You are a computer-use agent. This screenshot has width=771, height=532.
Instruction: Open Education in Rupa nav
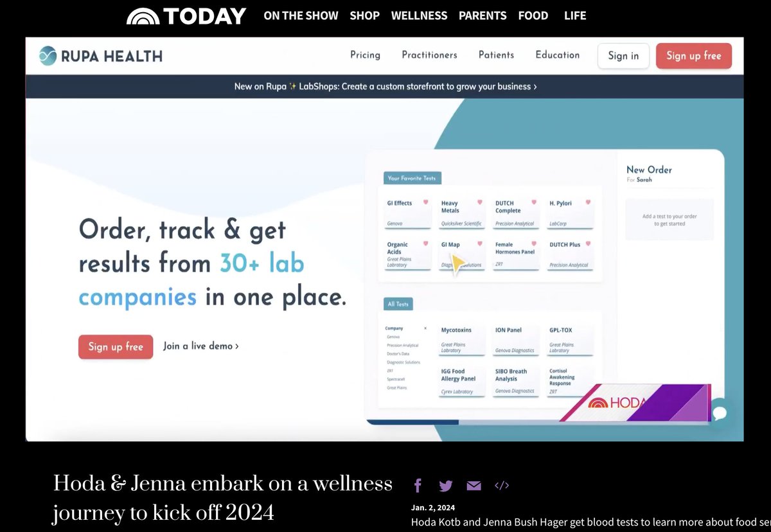coord(557,55)
